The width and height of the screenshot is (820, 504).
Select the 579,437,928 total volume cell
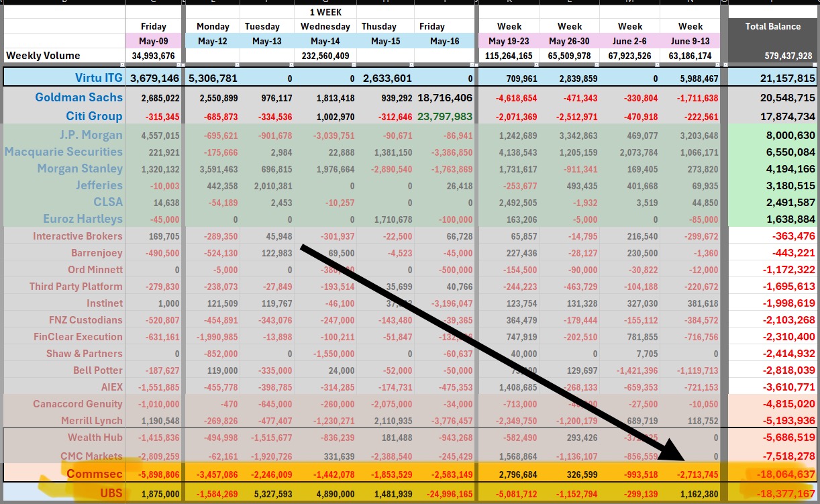[x=788, y=56]
